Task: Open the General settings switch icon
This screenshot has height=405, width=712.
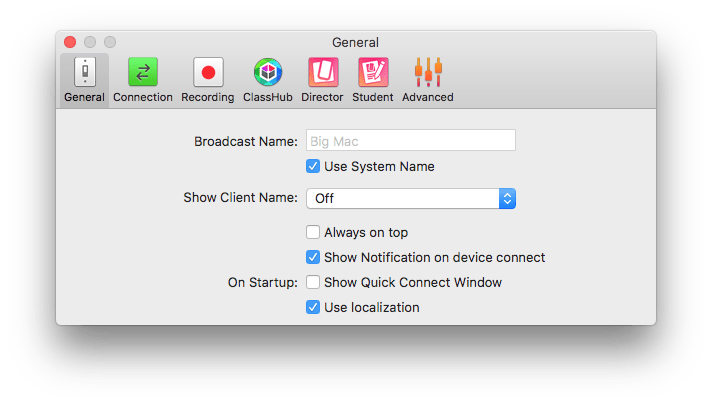Action: pos(84,73)
